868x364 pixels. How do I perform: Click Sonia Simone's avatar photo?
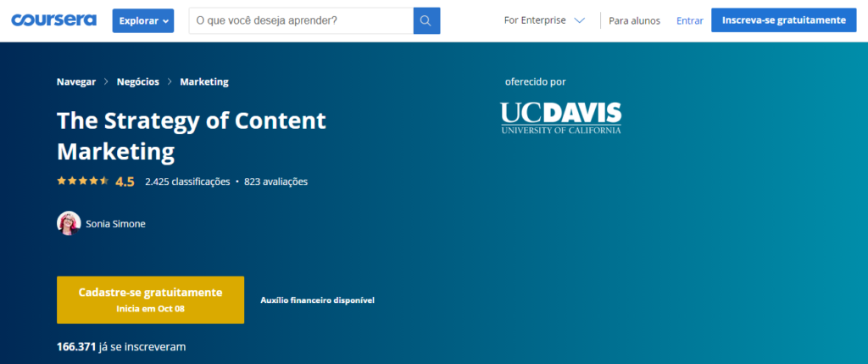[69, 224]
